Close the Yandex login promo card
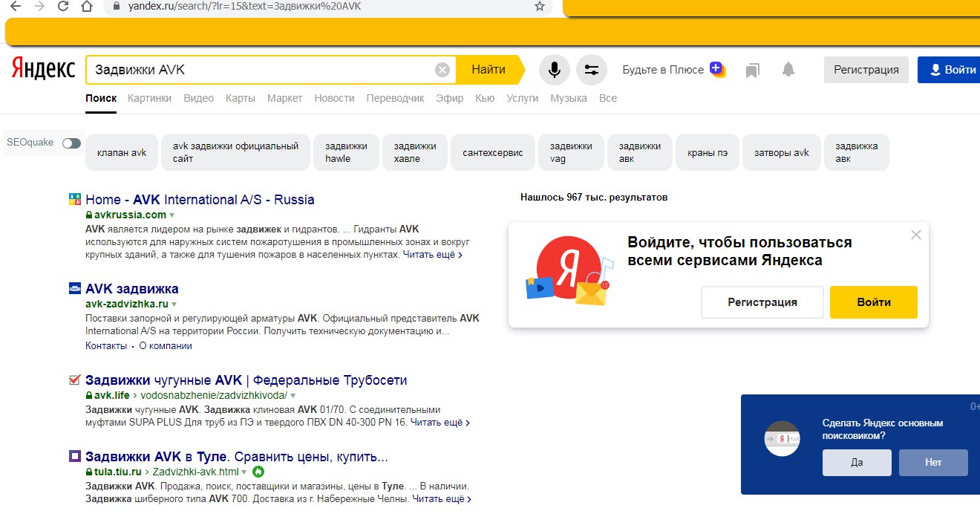Viewport: 980px width, 511px height. tap(915, 235)
